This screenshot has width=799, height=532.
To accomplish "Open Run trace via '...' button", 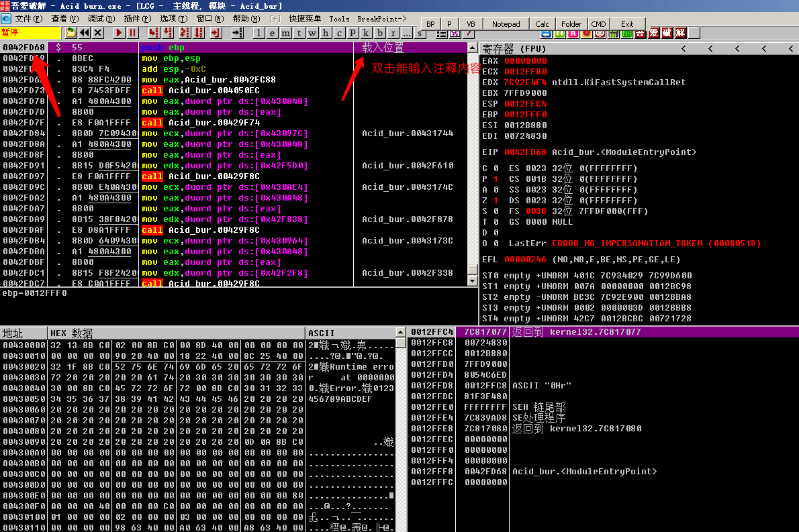I will point(407,33).
